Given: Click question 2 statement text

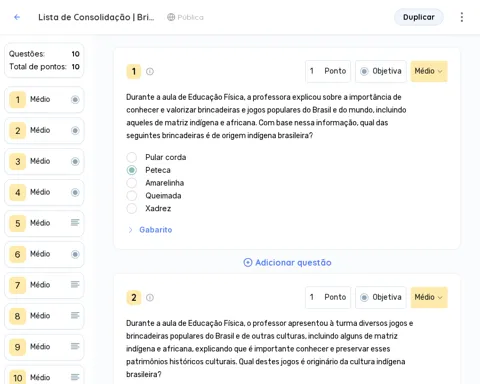Looking at the screenshot, I should point(269,349).
